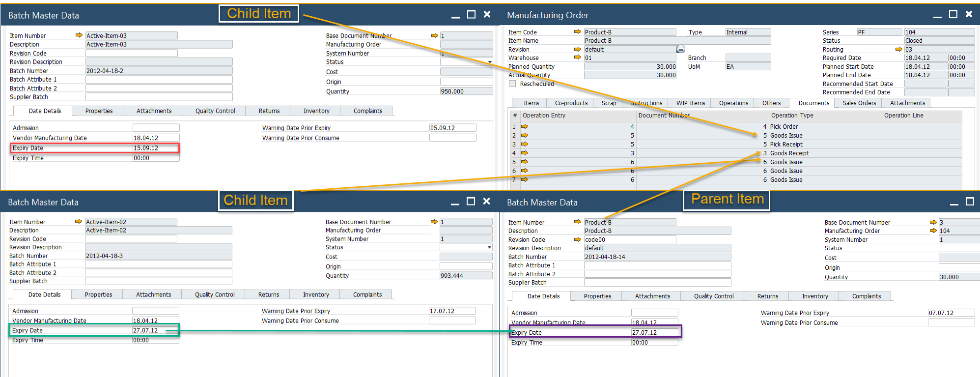Toggle the Rescheduled checkbox
The image size is (980, 377).
(x=512, y=84)
